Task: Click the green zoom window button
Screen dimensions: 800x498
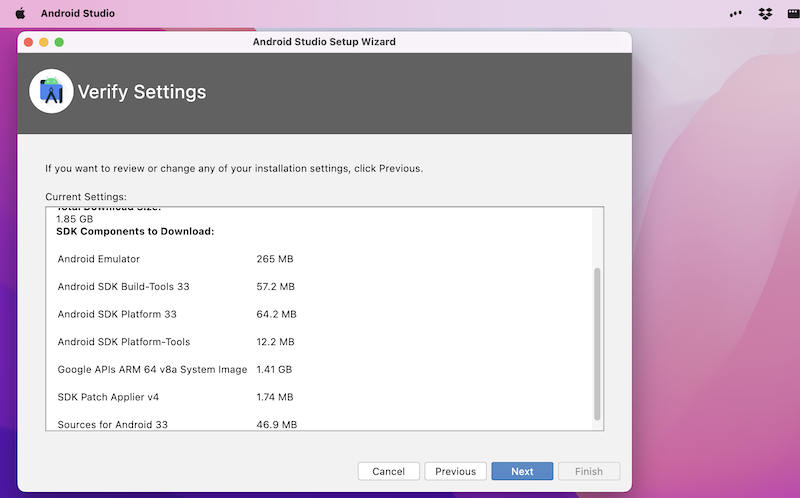Action: [59, 42]
